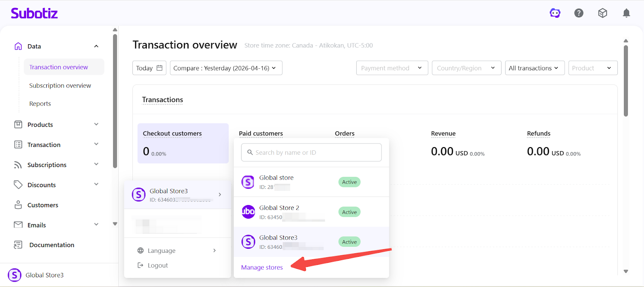This screenshot has width=644, height=287.
Task: Open help question mark icon
Action: 579,13
